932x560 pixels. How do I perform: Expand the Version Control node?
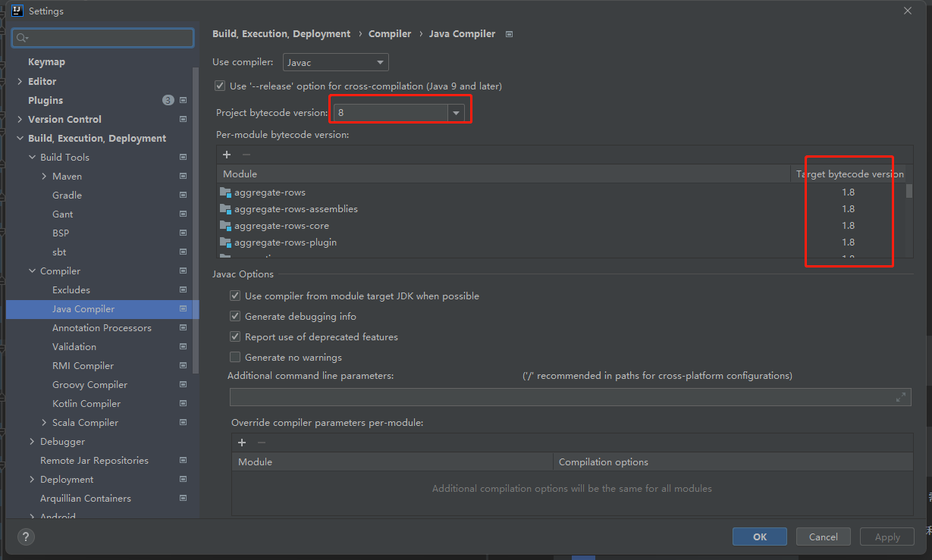point(20,119)
